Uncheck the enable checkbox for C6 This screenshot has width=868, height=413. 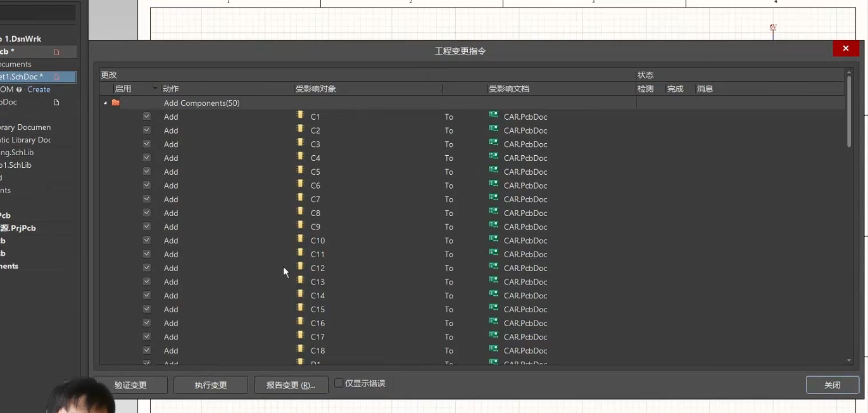[147, 185]
